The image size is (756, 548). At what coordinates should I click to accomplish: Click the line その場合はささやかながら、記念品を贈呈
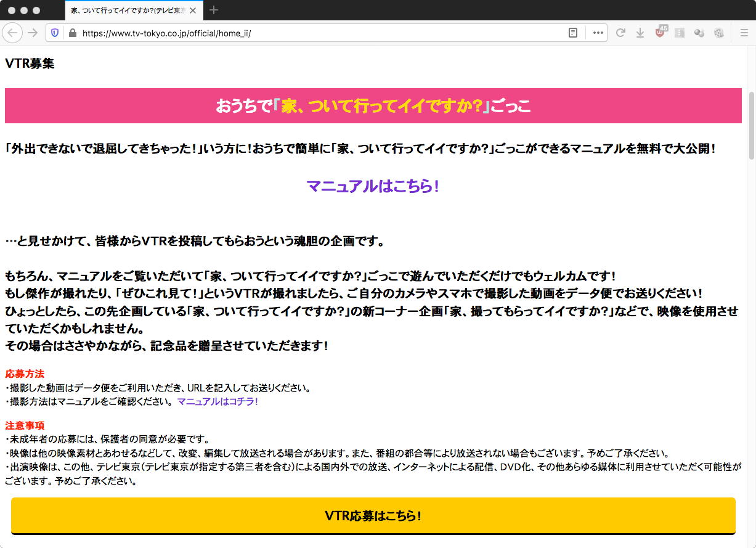coord(167,346)
